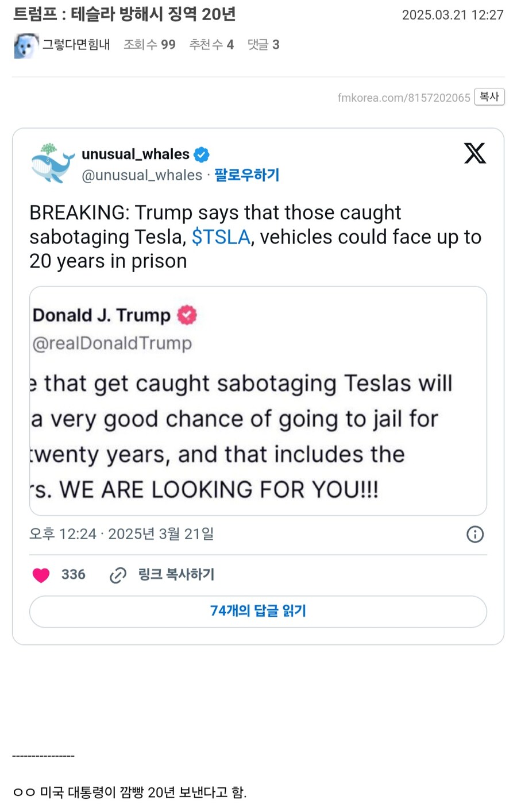Viewport: 517px width, 812px height.
Task: Click the info icon on the tweet
Action: 474,534
